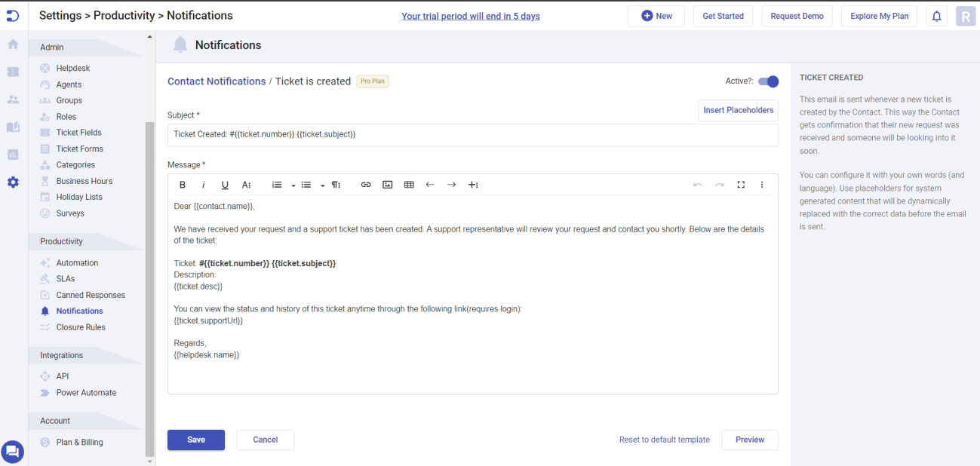Expand the editor to fullscreen mode
Viewport: 980px width, 466px height.
coord(740,184)
